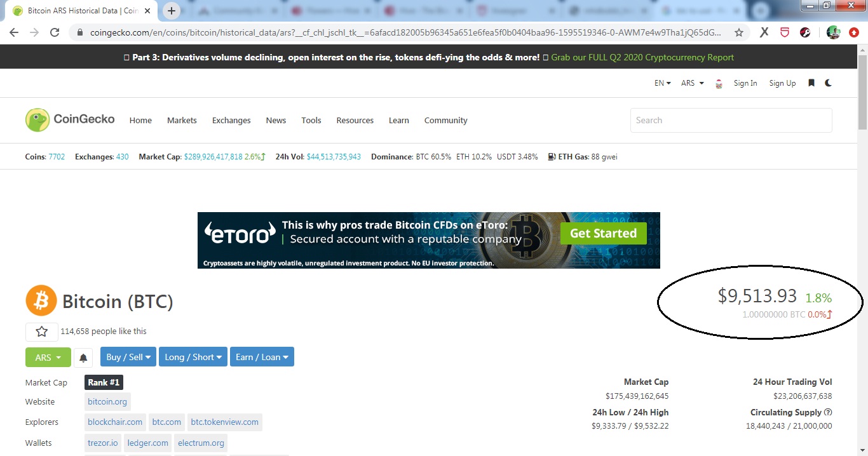This screenshot has height=456, width=868.
Task: Open the Chrome profile avatar
Action: (834, 32)
